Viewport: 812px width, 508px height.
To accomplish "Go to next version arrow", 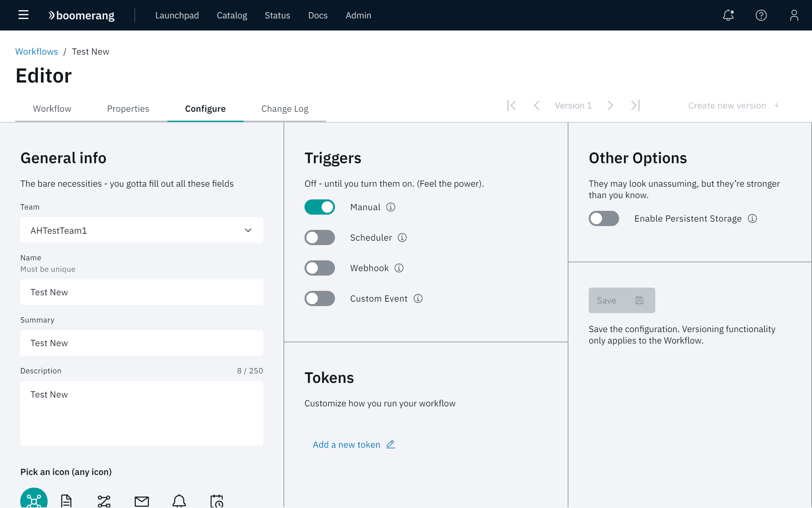I will tap(610, 105).
